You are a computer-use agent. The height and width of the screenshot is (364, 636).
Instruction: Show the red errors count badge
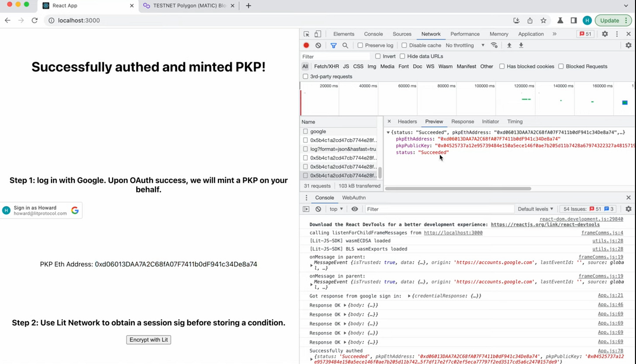(x=585, y=34)
